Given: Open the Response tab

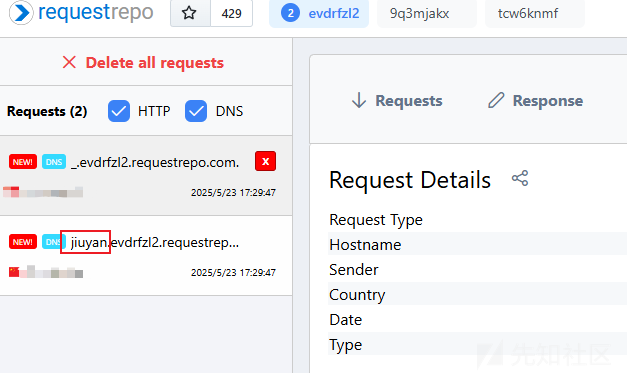Looking at the screenshot, I should pyautogui.click(x=535, y=101).
